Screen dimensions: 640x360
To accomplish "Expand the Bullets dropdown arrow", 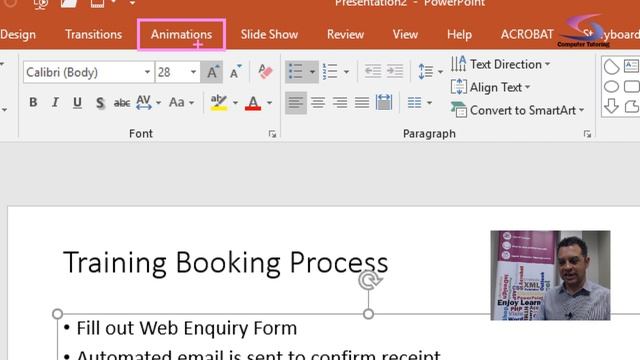I will click(312, 72).
